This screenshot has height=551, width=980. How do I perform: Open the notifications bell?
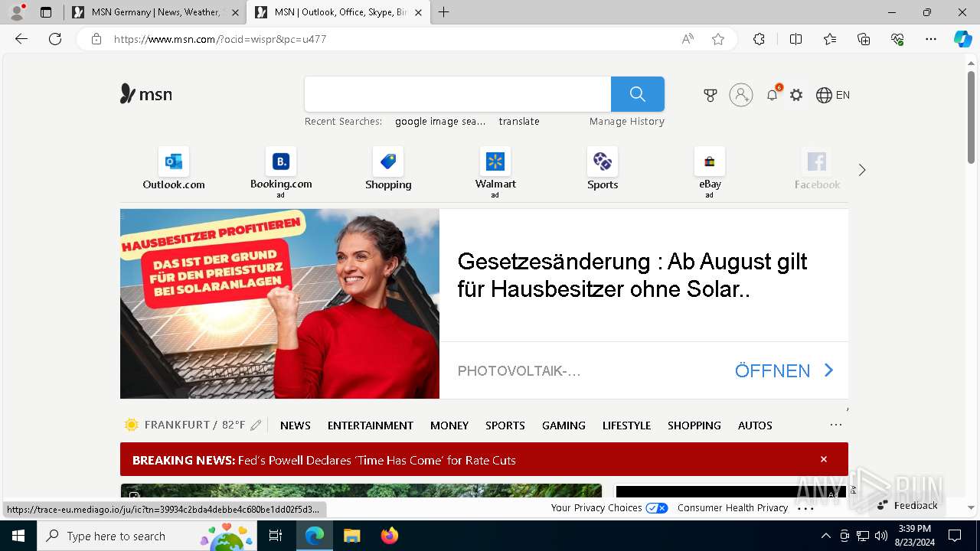click(773, 95)
